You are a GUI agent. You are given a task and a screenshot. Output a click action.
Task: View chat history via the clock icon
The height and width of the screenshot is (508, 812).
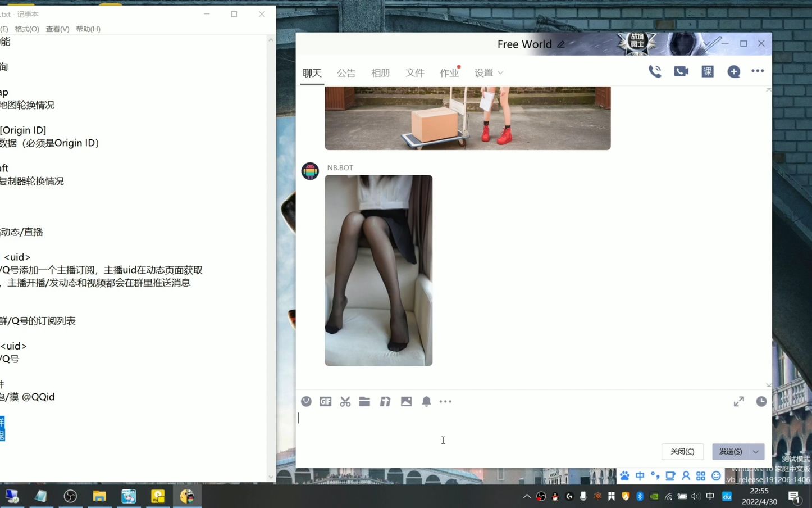tap(761, 401)
